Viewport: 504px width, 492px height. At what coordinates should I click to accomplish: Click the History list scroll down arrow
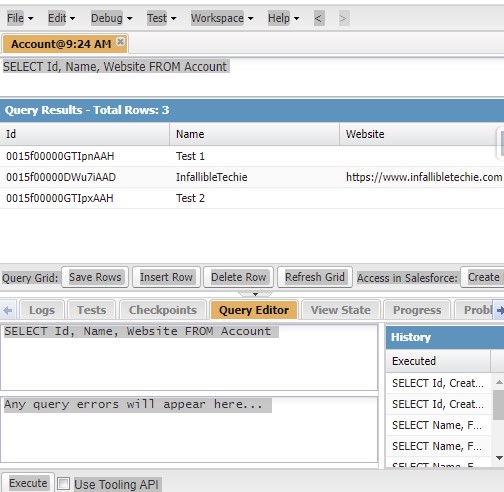coord(499,458)
